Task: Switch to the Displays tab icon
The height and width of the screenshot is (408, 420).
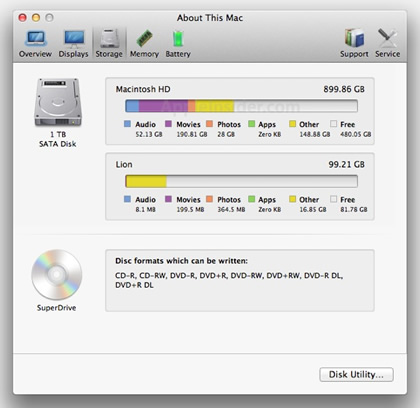Action: (74, 39)
